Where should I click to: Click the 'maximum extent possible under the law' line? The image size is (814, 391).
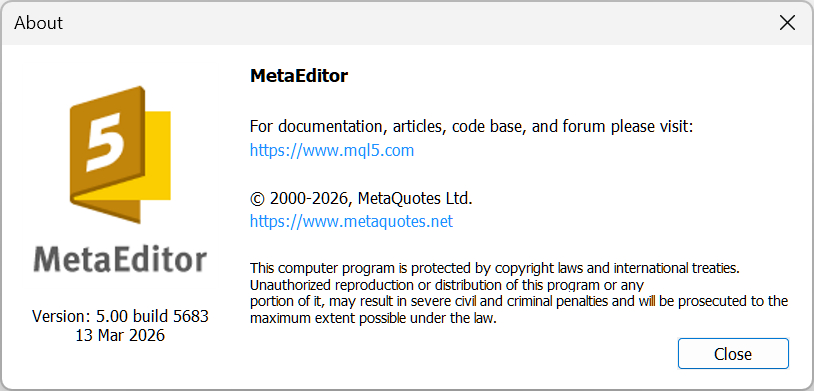(x=373, y=318)
